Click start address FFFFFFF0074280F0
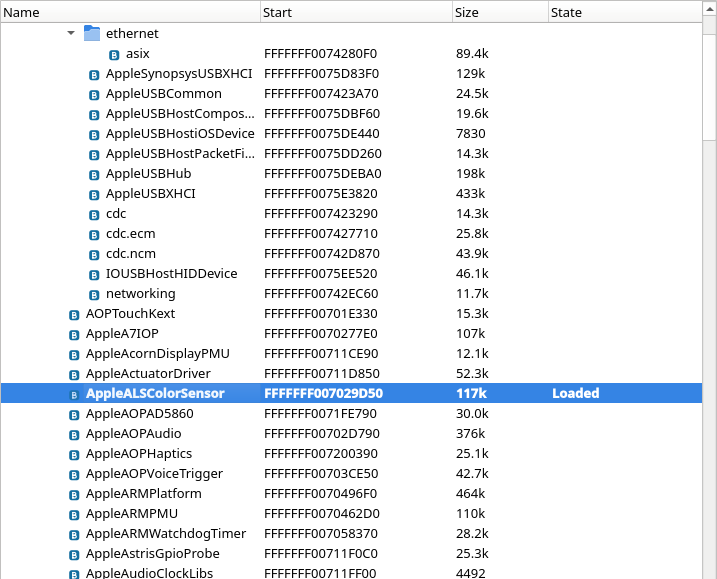 [321, 54]
